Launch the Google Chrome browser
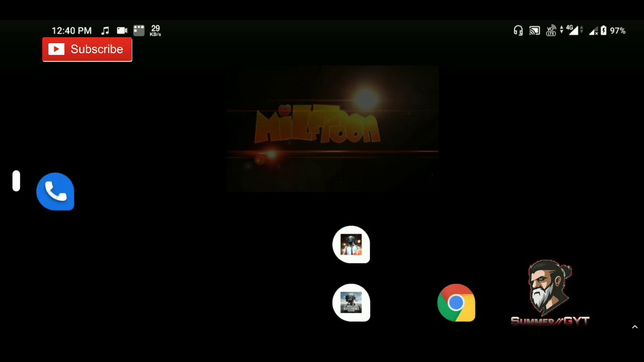The width and height of the screenshot is (644, 362). 456,303
